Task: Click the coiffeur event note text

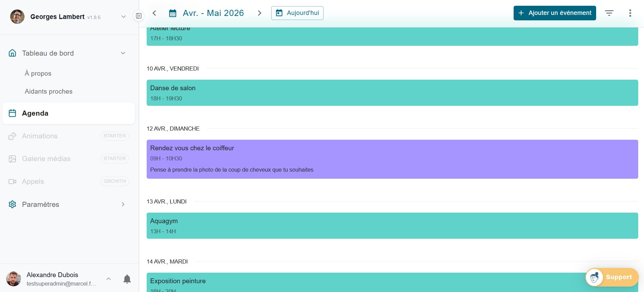Action: tap(232, 170)
